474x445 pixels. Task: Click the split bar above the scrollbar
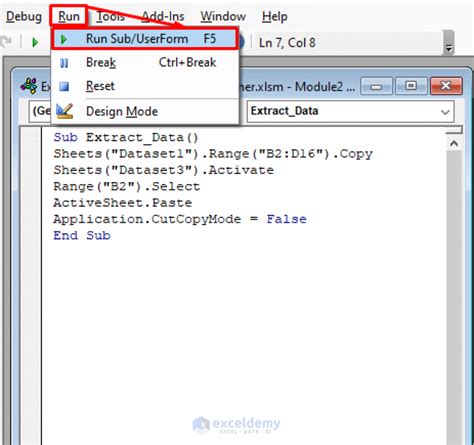click(x=454, y=130)
